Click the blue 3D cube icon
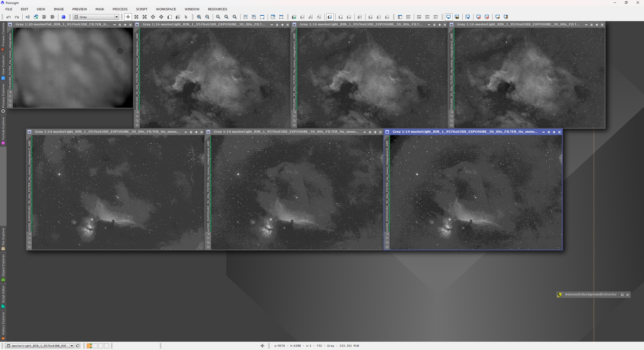The width and height of the screenshot is (644, 350). (x=63, y=17)
